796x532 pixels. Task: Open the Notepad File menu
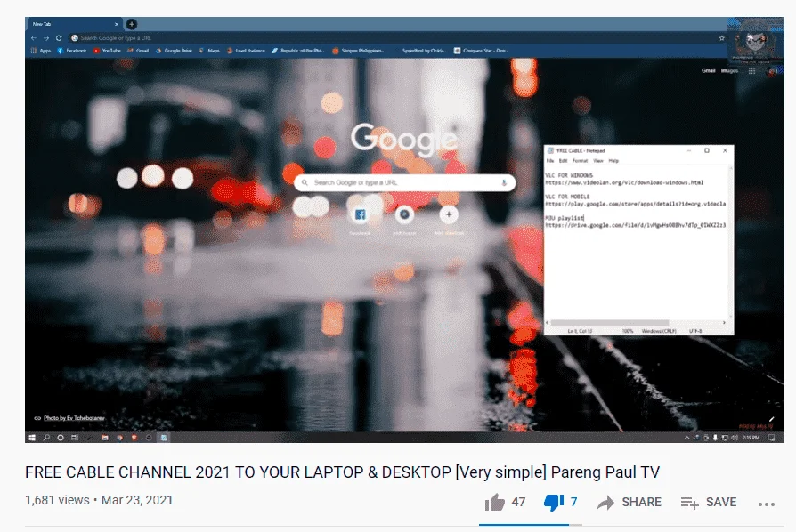click(550, 161)
